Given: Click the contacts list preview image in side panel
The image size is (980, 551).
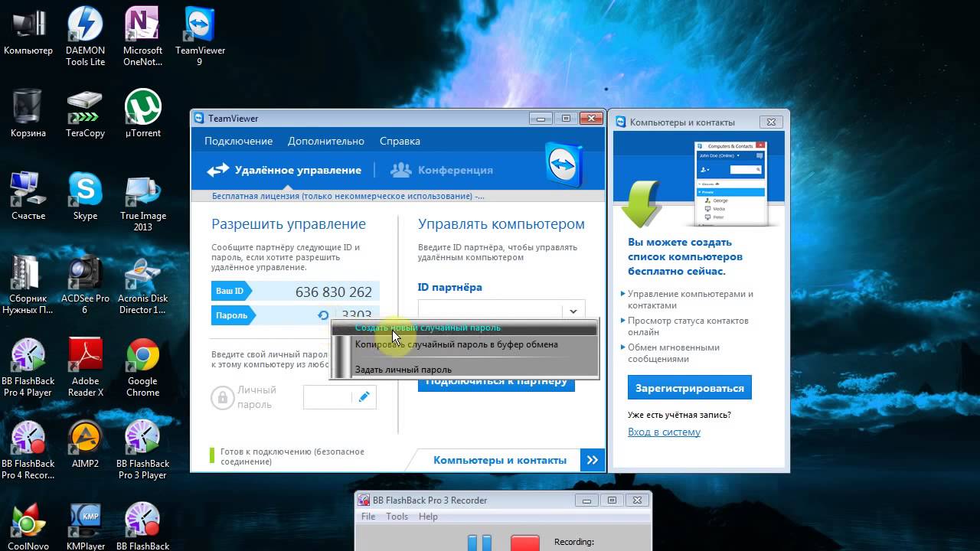Looking at the screenshot, I should [730, 184].
